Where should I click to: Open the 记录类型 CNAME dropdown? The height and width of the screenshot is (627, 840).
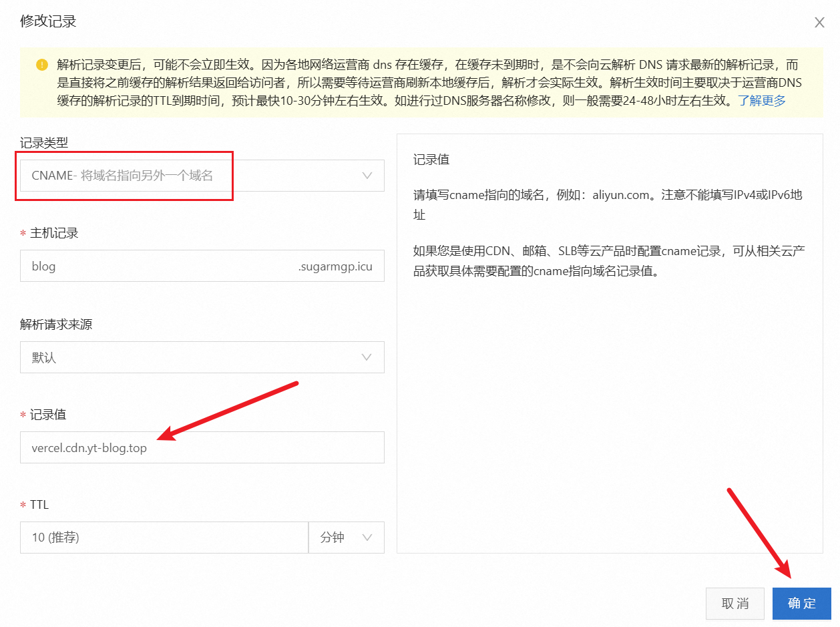pos(194,176)
